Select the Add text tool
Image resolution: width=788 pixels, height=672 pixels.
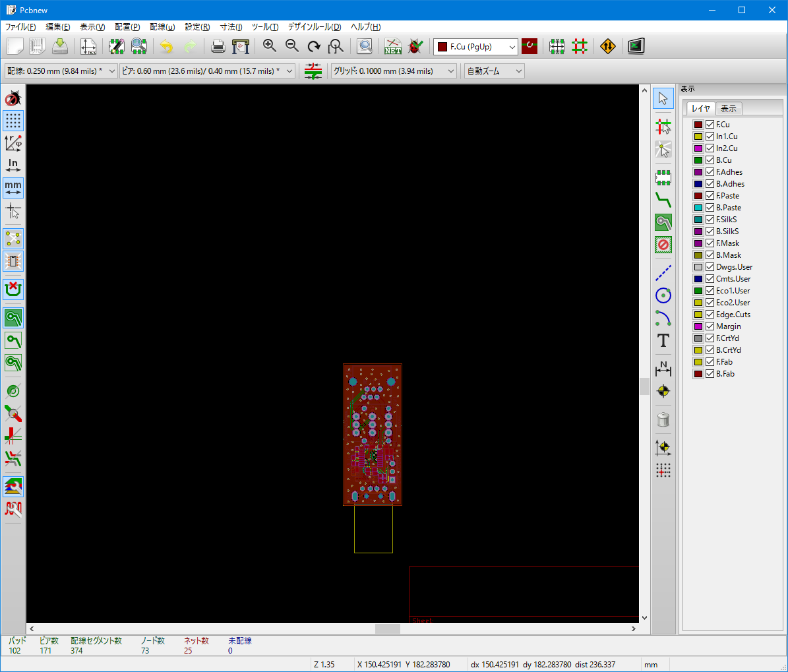pos(663,341)
